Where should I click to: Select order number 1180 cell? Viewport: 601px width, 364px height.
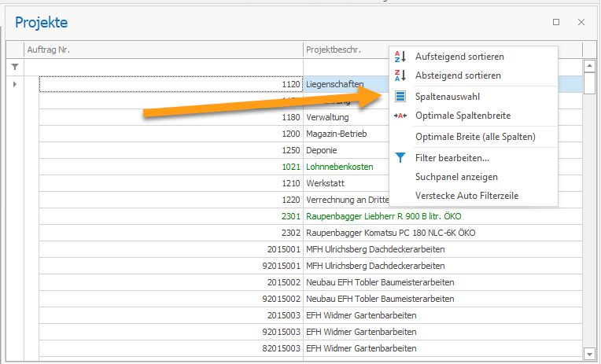pyautogui.click(x=171, y=117)
